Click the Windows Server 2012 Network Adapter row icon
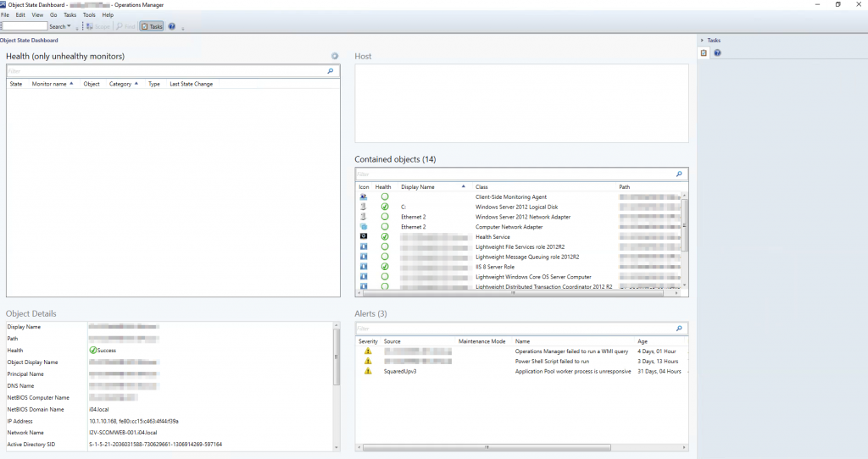The width and height of the screenshot is (868, 459). pos(364,217)
